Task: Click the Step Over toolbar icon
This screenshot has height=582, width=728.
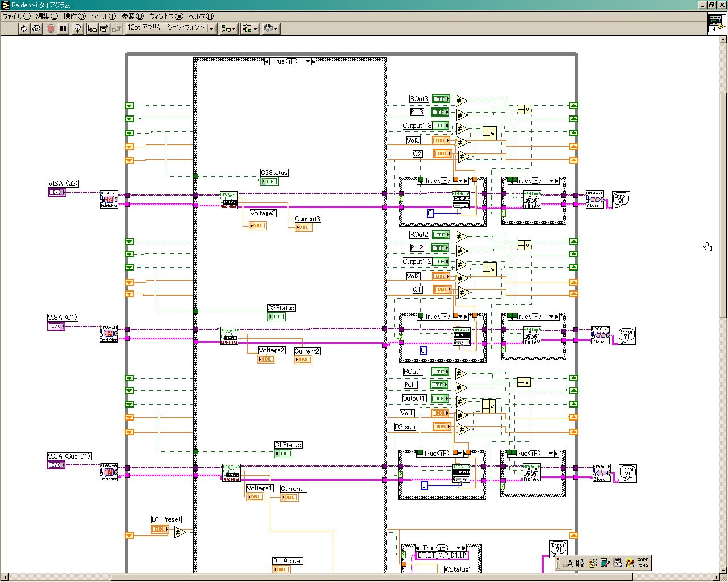Action: coord(105,28)
